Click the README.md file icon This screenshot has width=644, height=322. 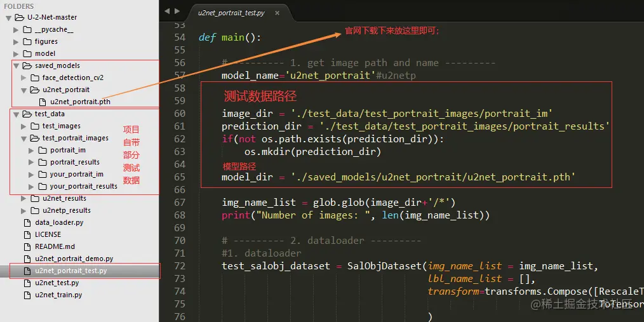[27, 247]
